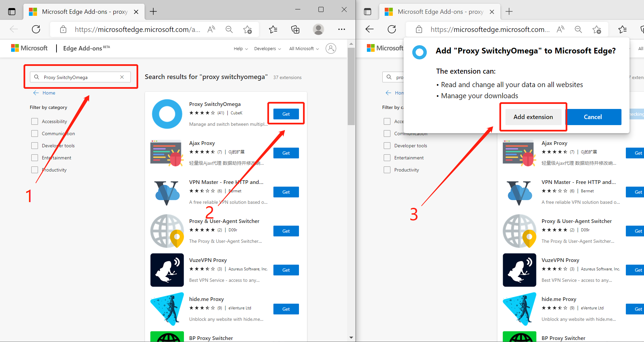Clear the search box with the X icon
This screenshot has width=644, height=342.
tap(122, 77)
